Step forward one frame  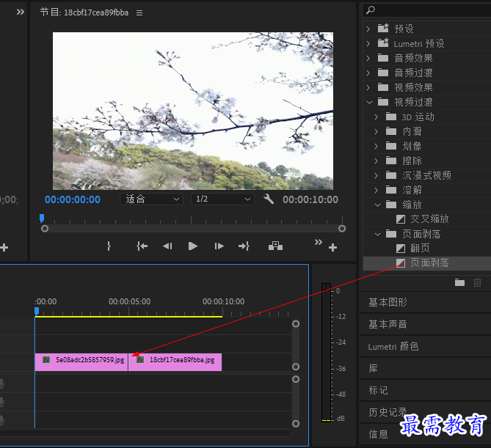click(x=219, y=246)
